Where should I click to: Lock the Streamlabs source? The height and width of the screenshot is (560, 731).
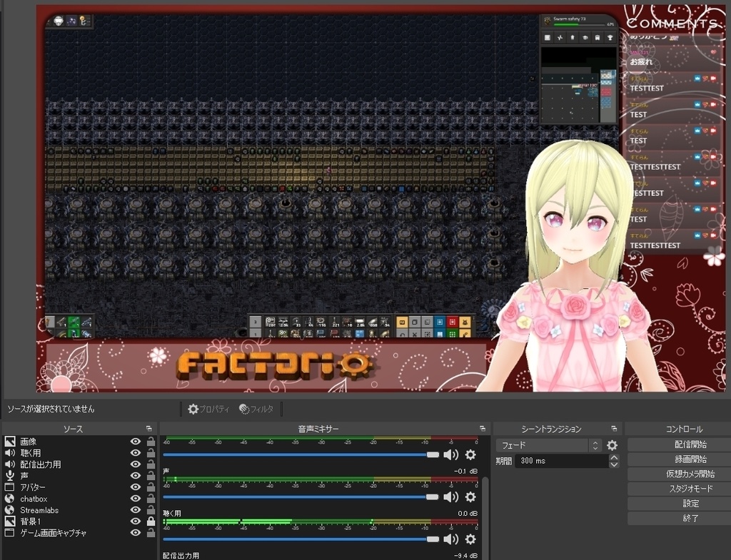(x=151, y=509)
